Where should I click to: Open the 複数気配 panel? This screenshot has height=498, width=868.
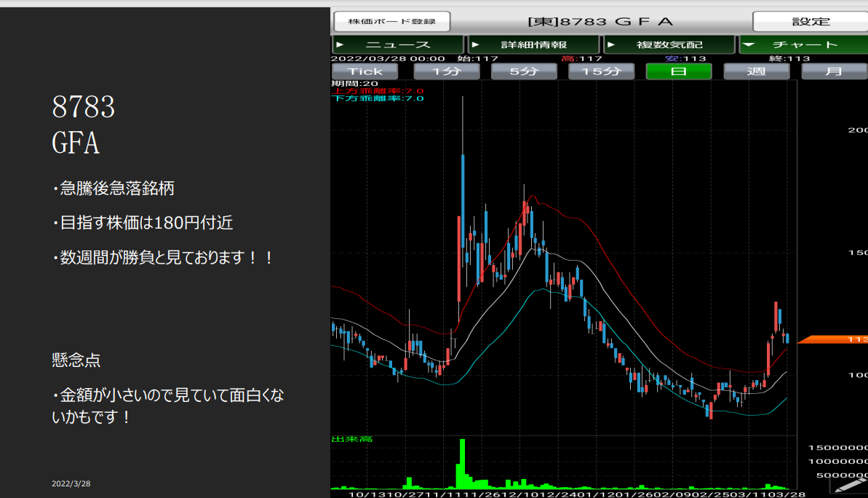669,45
